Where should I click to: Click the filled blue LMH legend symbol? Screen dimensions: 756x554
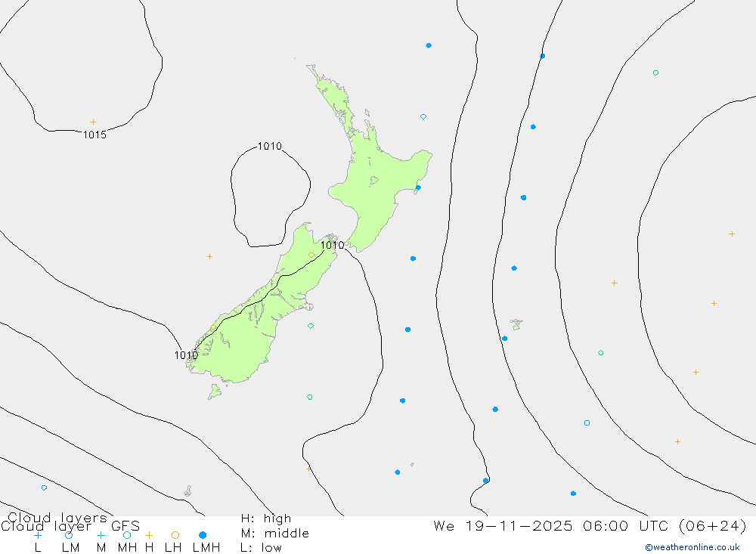tap(203, 535)
